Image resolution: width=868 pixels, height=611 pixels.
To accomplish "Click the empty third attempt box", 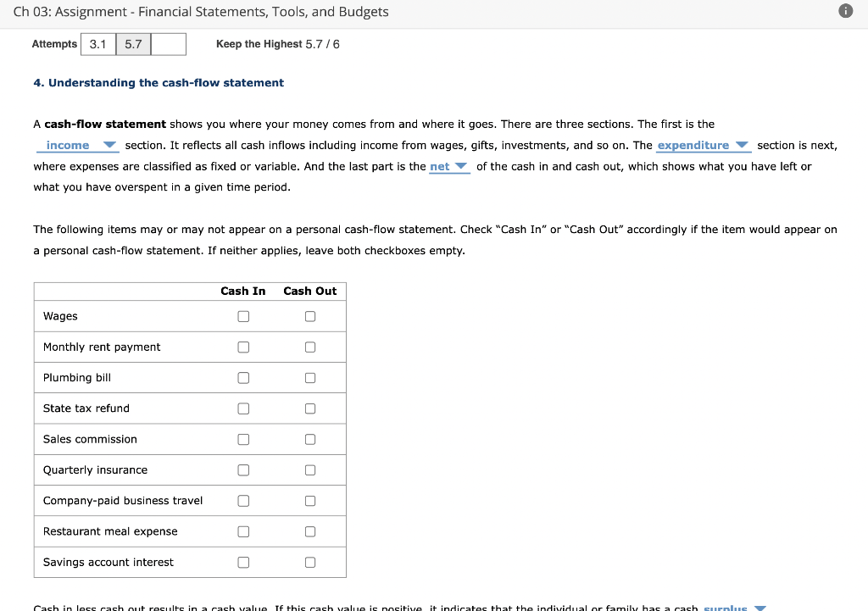I will 168,43.
